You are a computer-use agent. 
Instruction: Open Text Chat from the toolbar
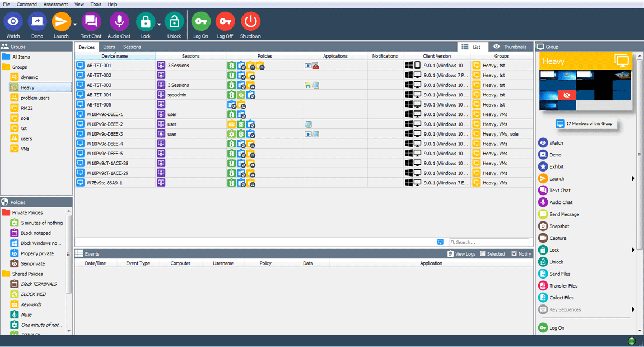coord(91,22)
